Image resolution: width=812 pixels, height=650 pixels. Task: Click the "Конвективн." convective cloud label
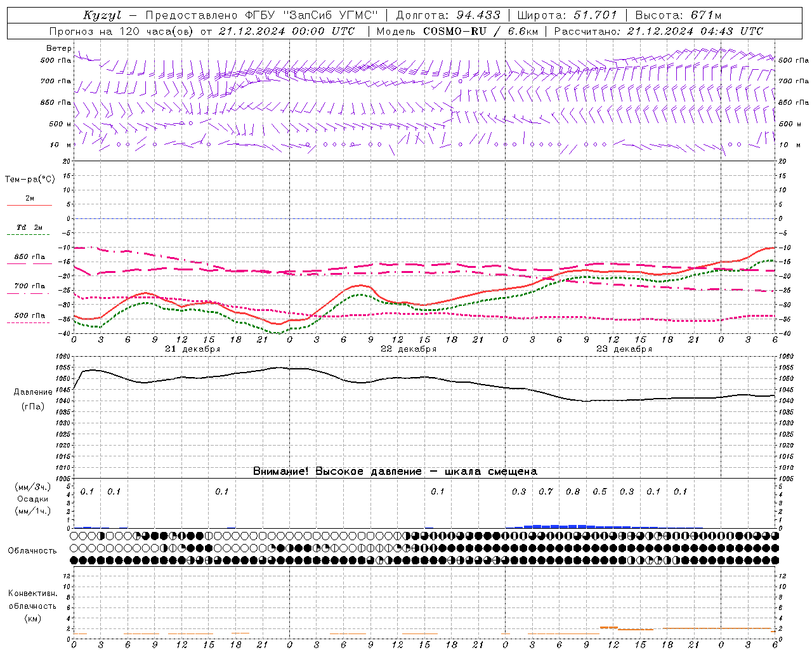pos(32,594)
